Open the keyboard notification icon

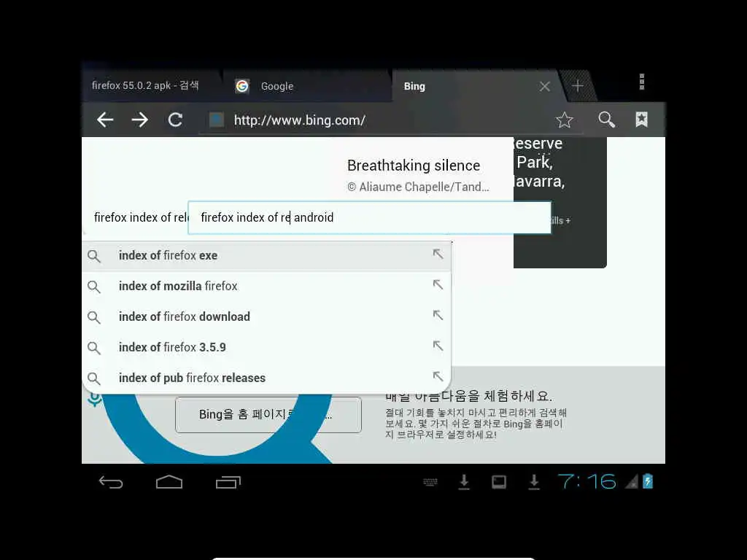(430, 483)
